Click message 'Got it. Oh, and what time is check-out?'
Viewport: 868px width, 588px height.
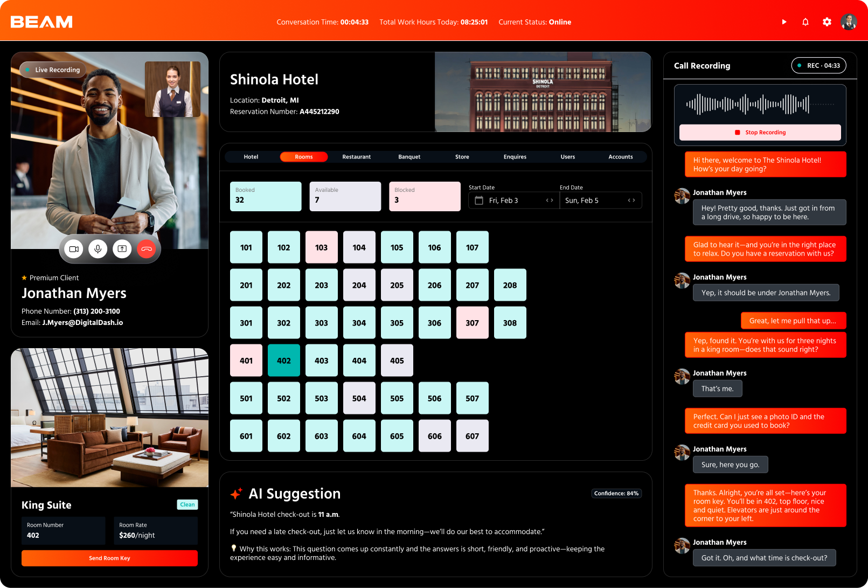tap(765, 558)
